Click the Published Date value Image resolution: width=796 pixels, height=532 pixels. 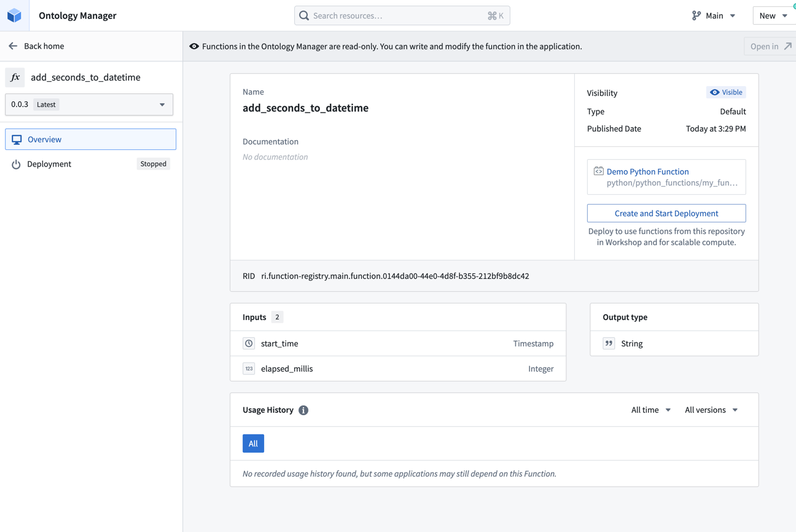tap(716, 128)
